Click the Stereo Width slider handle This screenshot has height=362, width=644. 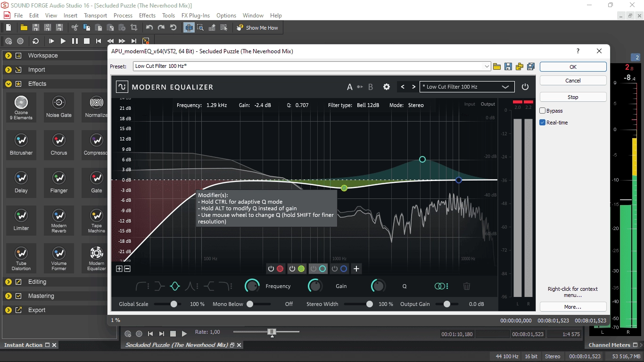(x=370, y=304)
